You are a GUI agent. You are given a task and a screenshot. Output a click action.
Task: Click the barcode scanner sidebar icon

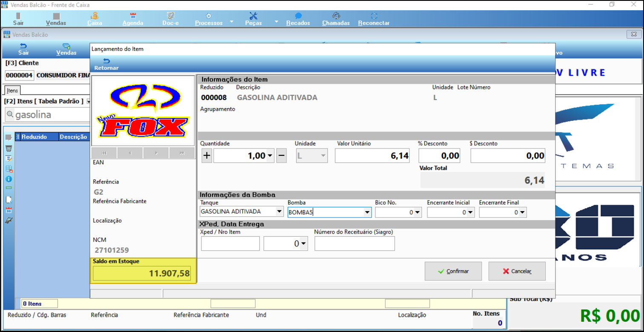click(x=9, y=220)
